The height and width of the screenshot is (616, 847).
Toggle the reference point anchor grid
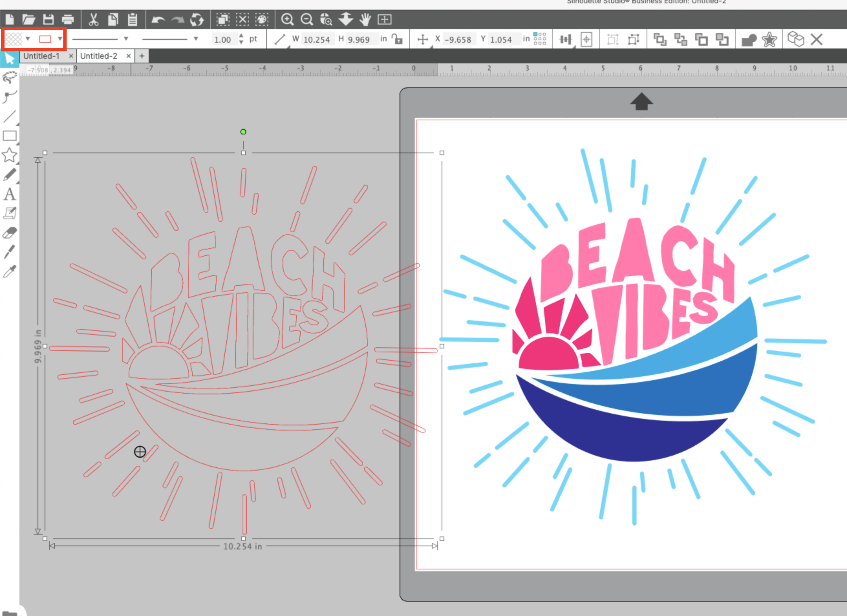pyautogui.click(x=540, y=38)
